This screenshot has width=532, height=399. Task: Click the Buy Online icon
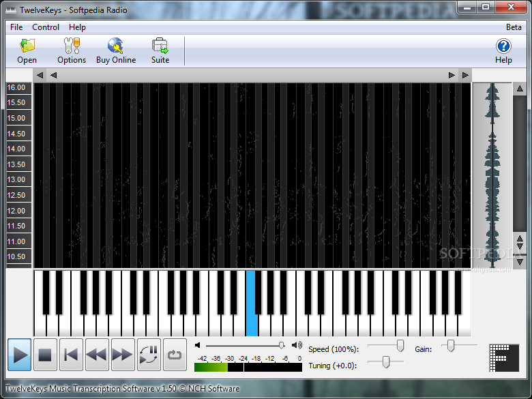pyautogui.click(x=116, y=51)
